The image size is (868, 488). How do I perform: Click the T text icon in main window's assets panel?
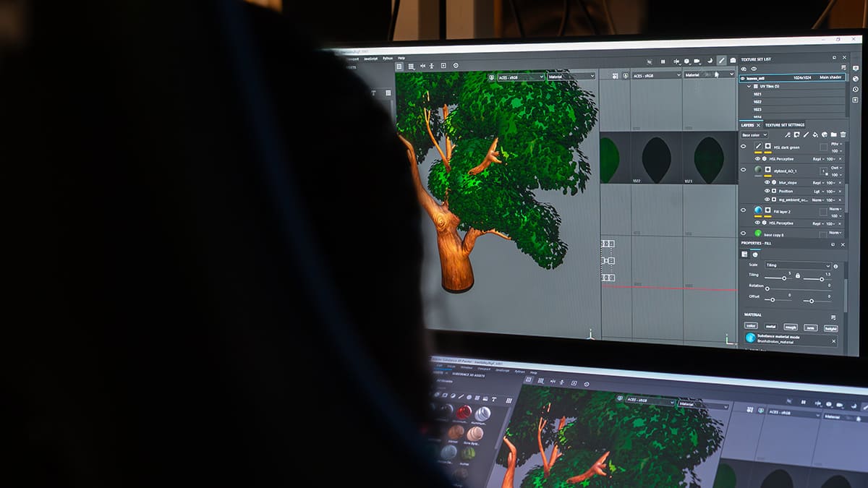tap(373, 93)
